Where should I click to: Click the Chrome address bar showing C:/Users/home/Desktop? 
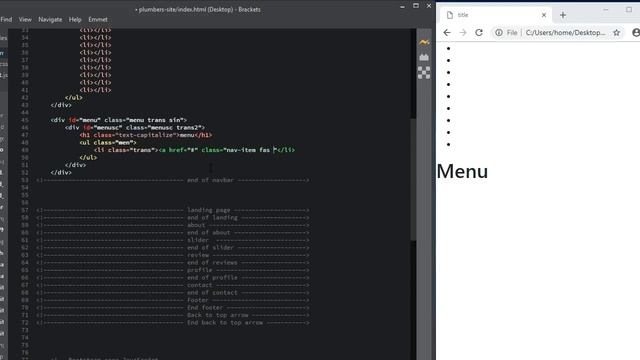point(565,33)
